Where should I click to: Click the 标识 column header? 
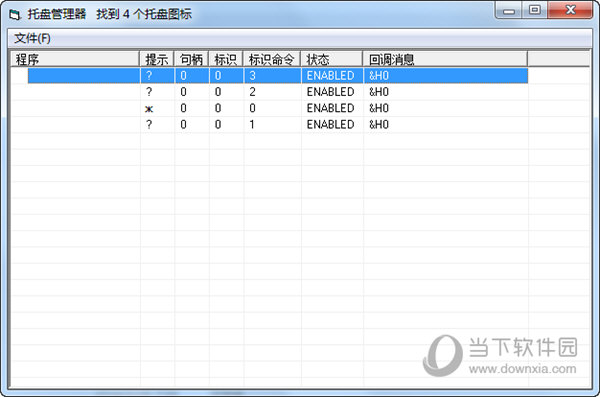click(226, 59)
